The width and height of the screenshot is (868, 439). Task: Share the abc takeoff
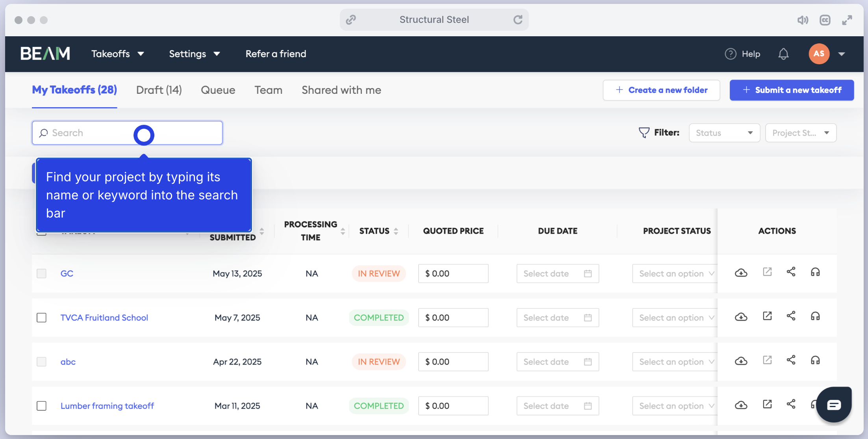pos(791,360)
